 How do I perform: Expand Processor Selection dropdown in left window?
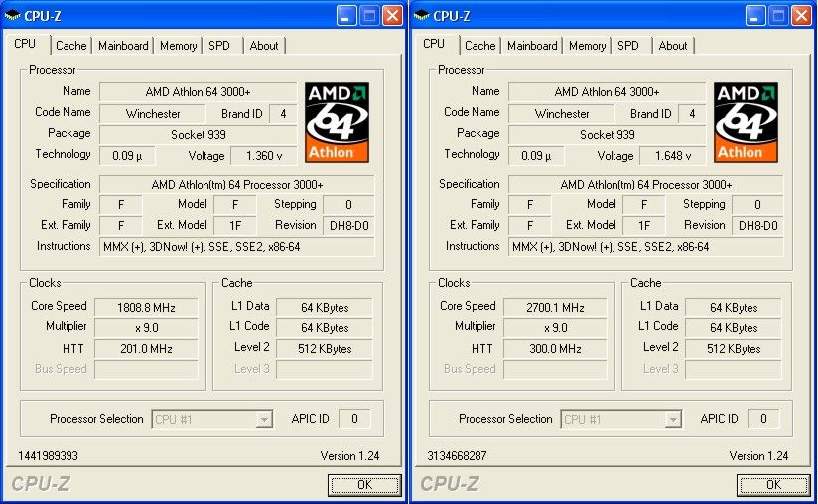(x=265, y=419)
